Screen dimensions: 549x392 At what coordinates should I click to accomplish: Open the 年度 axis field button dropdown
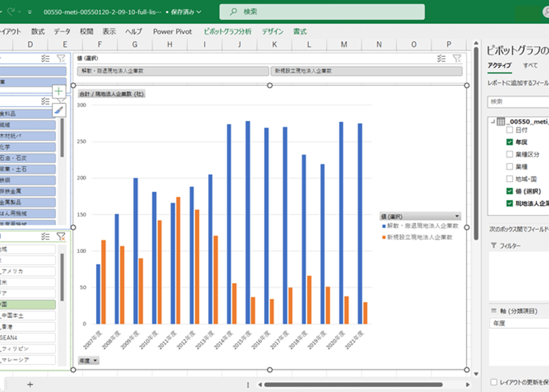click(88, 361)
